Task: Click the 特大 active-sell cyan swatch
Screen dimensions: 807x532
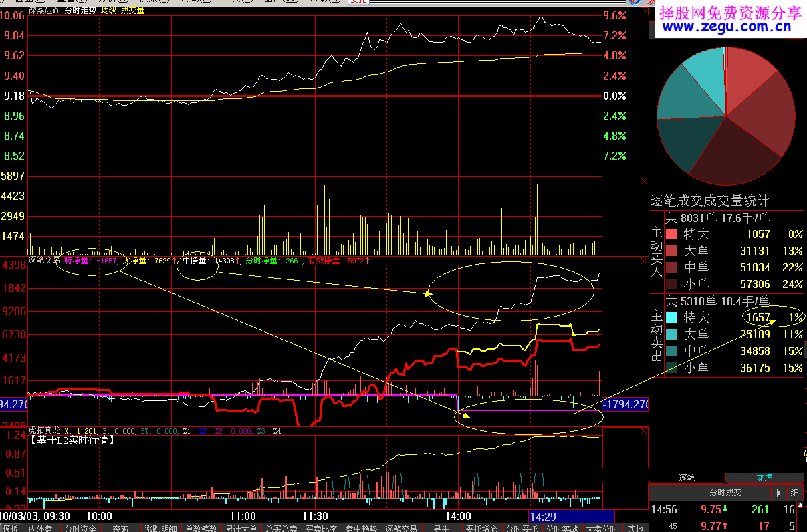Action: (671, 318)
